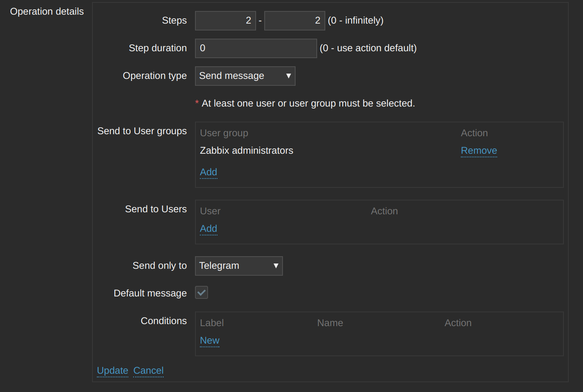
Task: Focus the Step duration input field
Action: [x=256, y=48]
